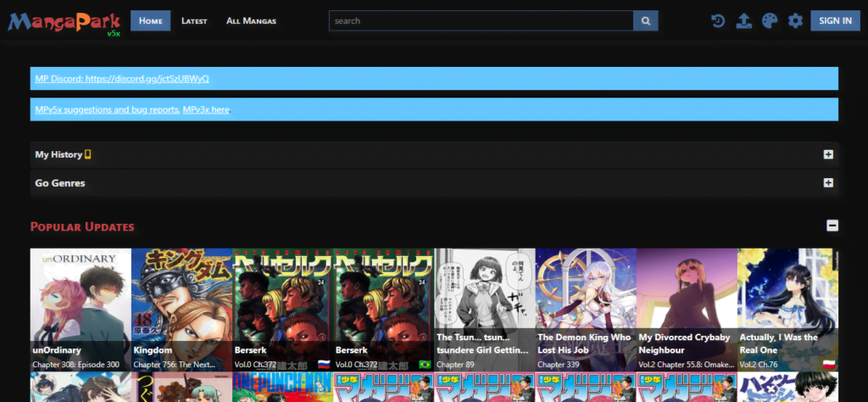Viewport: 868px width, 402px height.
Task: Open the theme palette icon
Action: point(770,21)
